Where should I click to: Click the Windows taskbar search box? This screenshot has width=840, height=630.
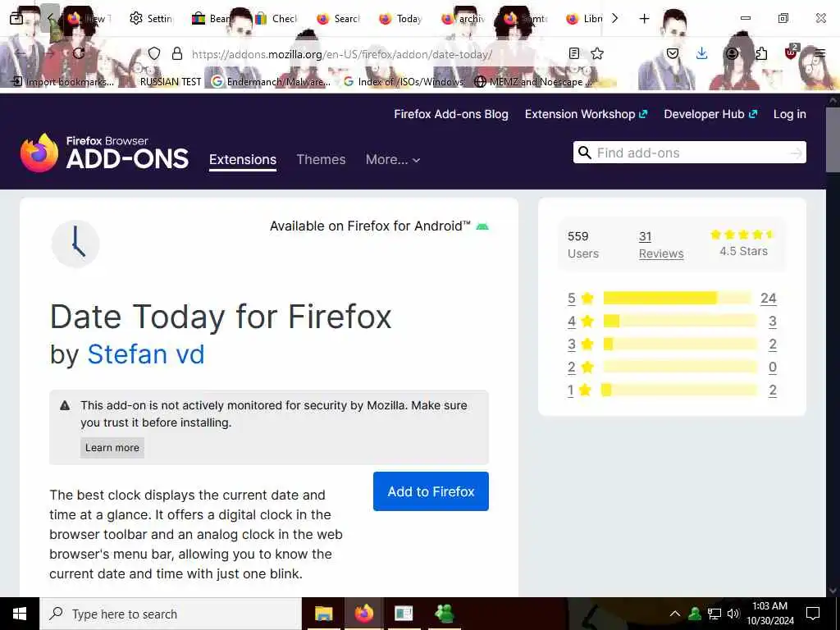click(x=171, y=614)
